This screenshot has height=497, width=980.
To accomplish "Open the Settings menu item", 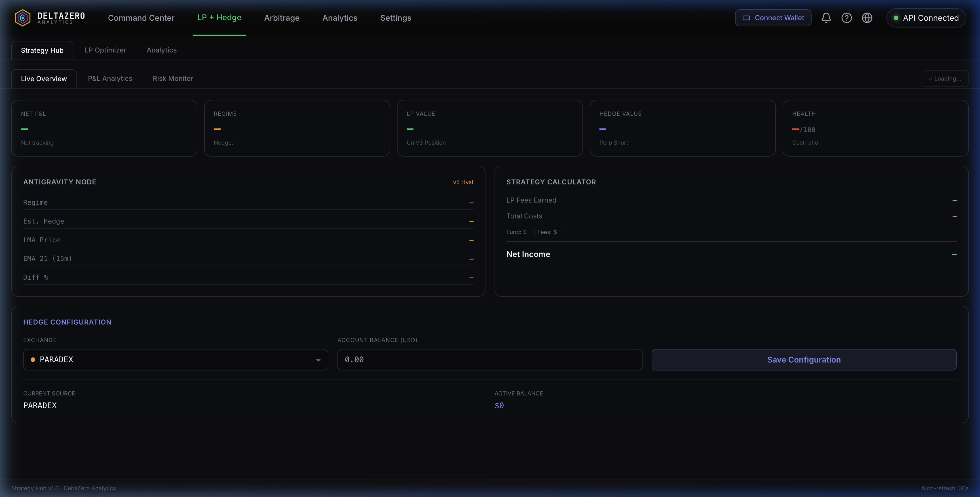I will click(396, 18).
